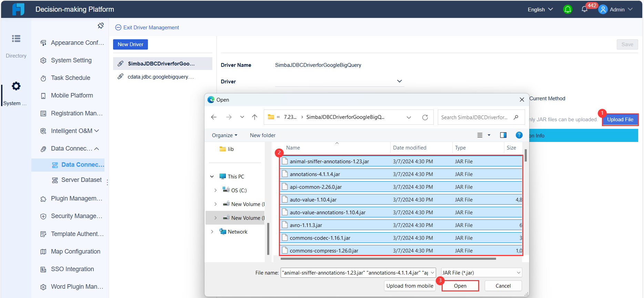644x298 pixels.
Task: Click the platform logo icon
Action: click(x=18, y=9)
